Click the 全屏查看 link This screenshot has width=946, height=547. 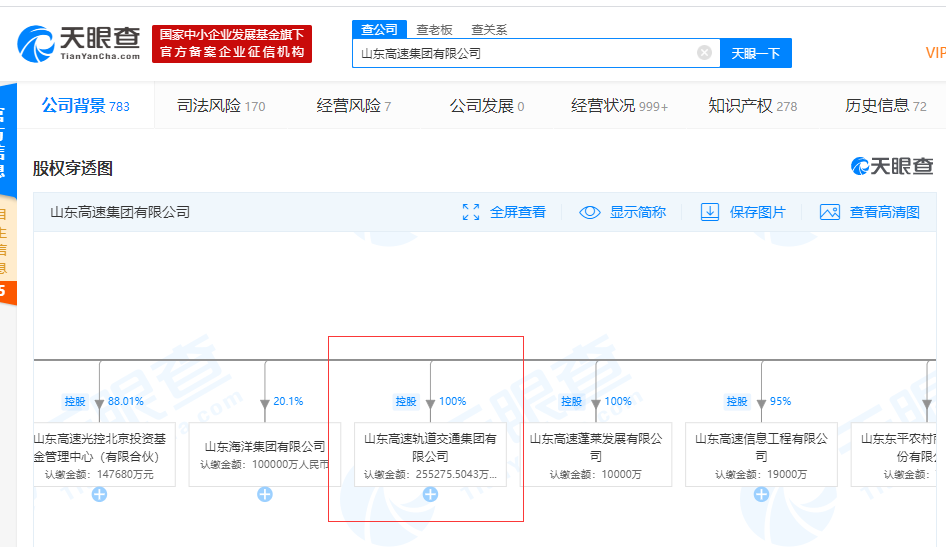tap(517, 212)
